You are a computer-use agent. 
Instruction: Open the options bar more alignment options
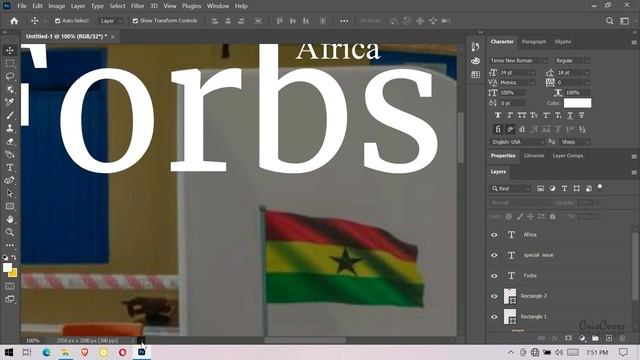pos(344,21)
